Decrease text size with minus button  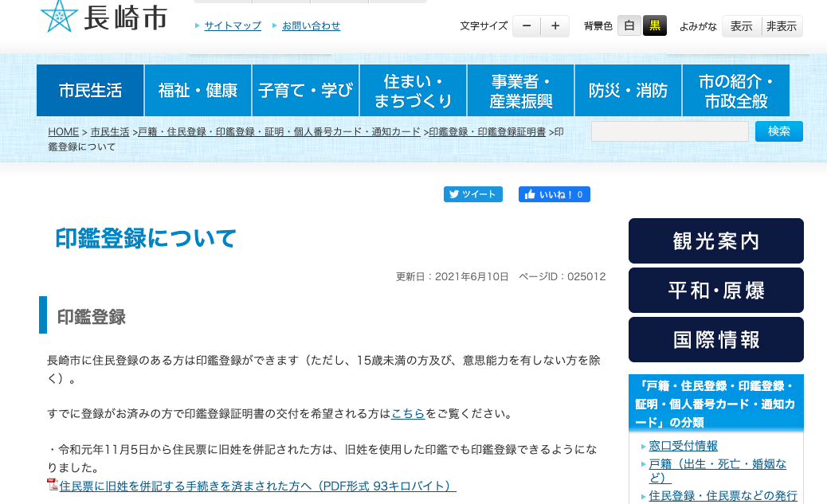pyautogui.click(x=527, y=26)
